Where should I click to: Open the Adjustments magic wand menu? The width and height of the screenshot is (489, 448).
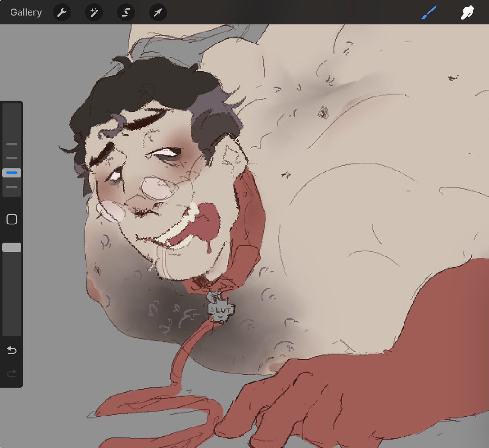pyautogui.click(x=94, y=12)
